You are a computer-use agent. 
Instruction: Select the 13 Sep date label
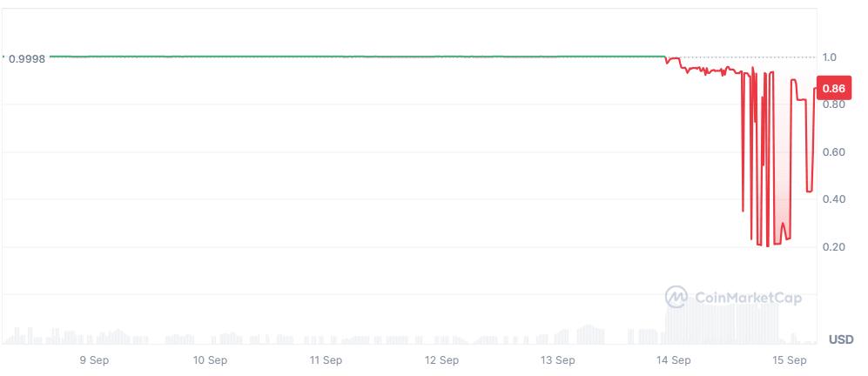click(557, 359)
